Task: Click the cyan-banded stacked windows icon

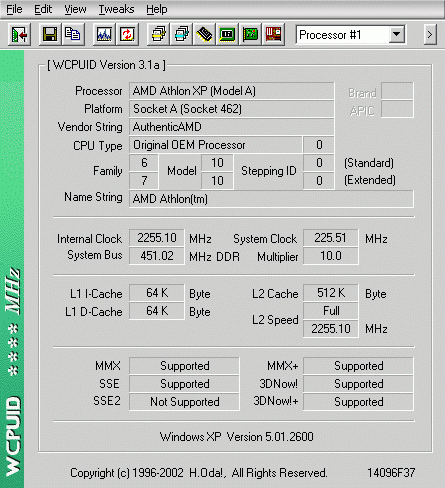Action: [181, 34]
